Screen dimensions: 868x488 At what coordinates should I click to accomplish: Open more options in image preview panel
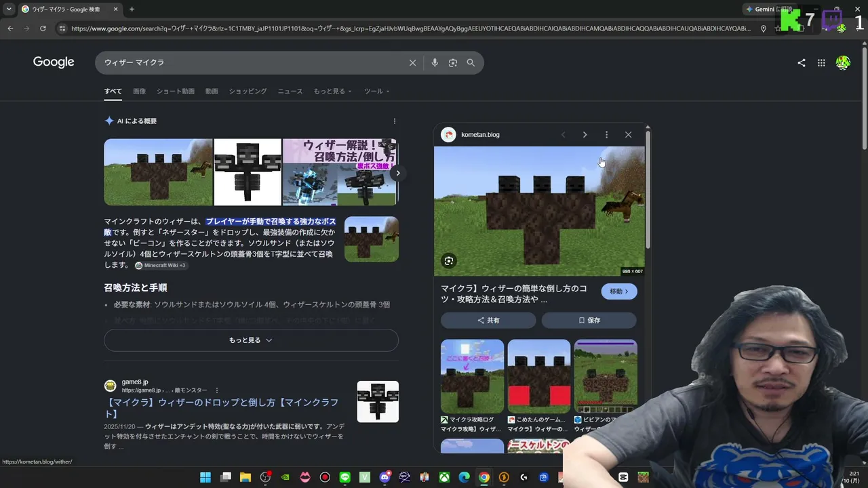(606, 135)
